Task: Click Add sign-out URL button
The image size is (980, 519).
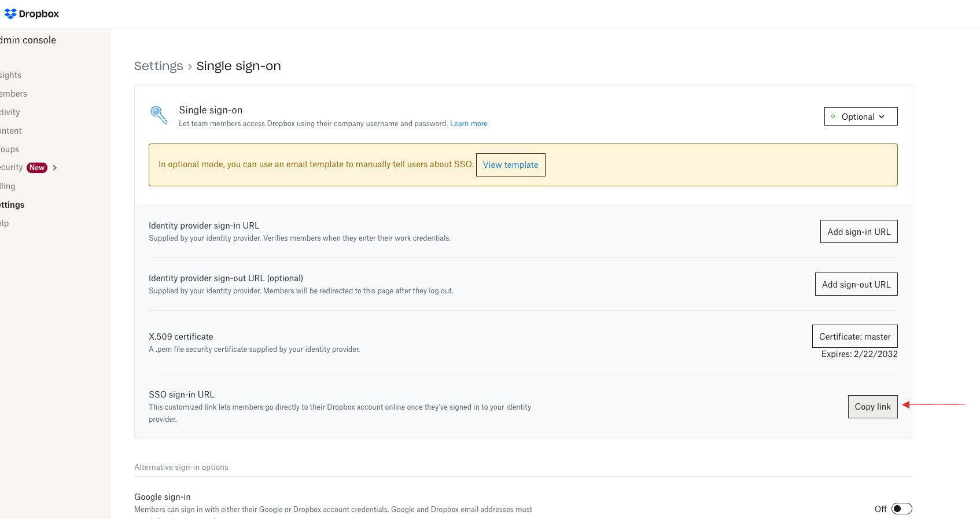Action: (x=856, y=284)
